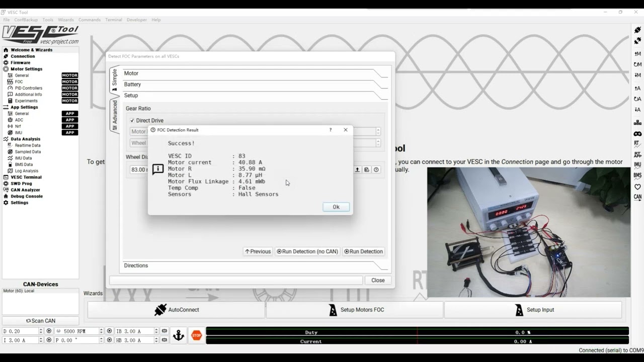Run speed play button beside 5000 RPM
644x362 pixels.
(109, 331)
